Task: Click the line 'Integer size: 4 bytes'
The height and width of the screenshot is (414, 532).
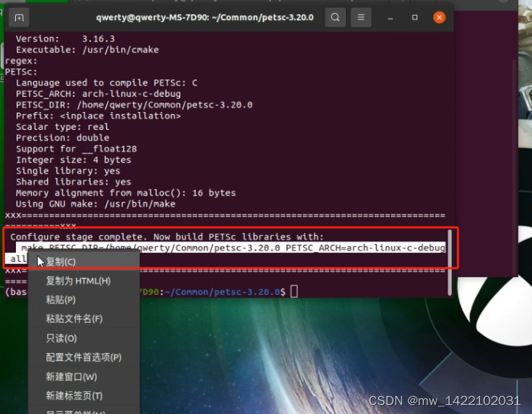Action: click(73, 160)
